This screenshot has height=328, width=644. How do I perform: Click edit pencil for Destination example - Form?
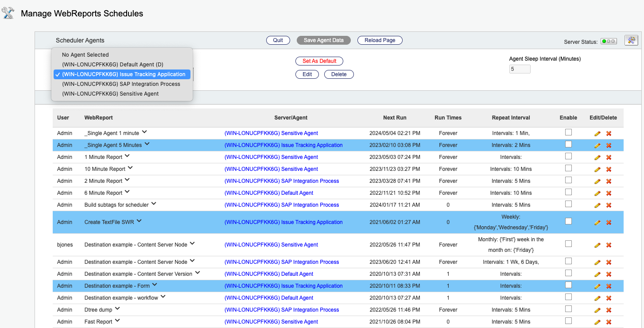pos(597,286)
